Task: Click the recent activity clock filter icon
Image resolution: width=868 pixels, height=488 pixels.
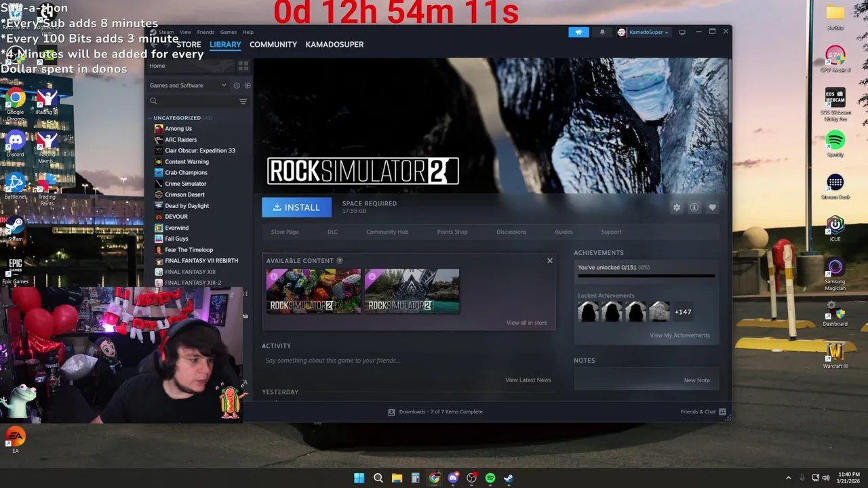Action: (x=237, y=85)
